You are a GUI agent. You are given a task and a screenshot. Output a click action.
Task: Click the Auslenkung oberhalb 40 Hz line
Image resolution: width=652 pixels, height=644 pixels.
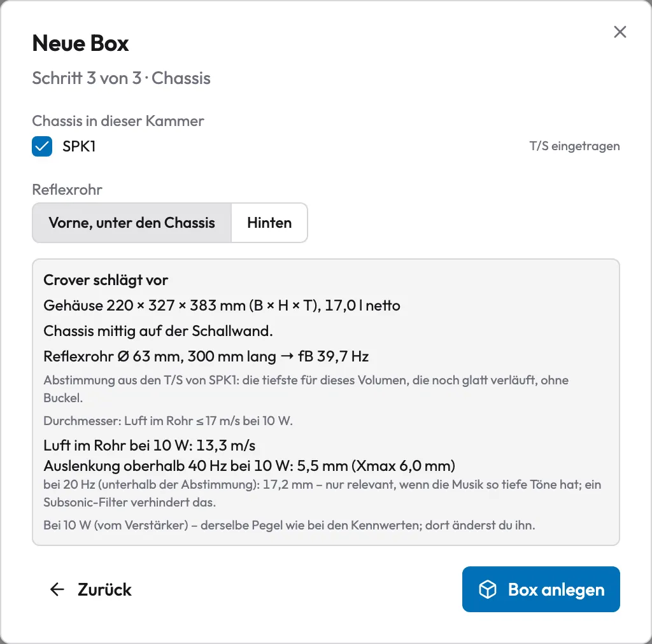pyautogui.click(x=249, y=466)
